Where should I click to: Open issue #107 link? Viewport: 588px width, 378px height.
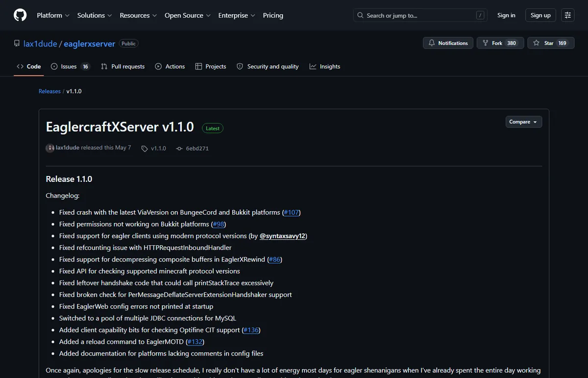[292, 212]
